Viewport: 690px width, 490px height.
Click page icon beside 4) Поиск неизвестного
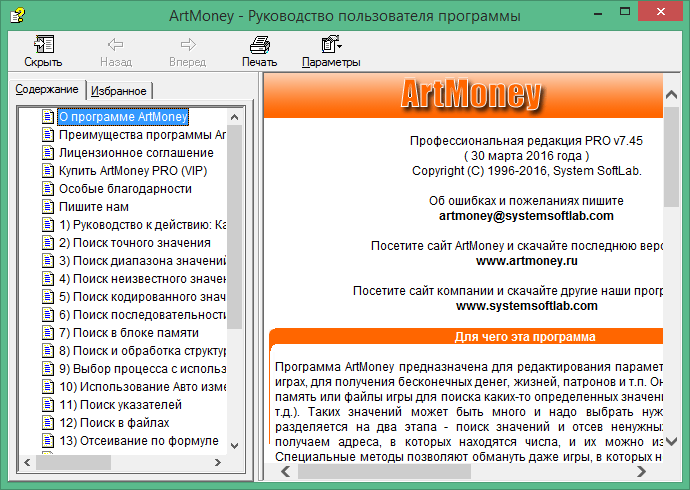(48, 279)
